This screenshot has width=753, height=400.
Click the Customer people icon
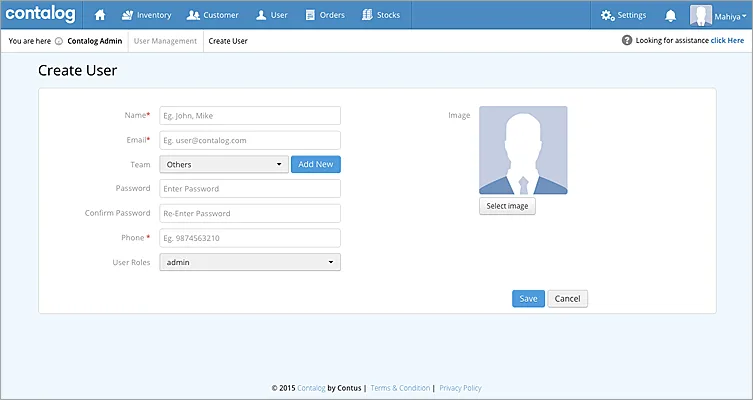tap(193, 15)
